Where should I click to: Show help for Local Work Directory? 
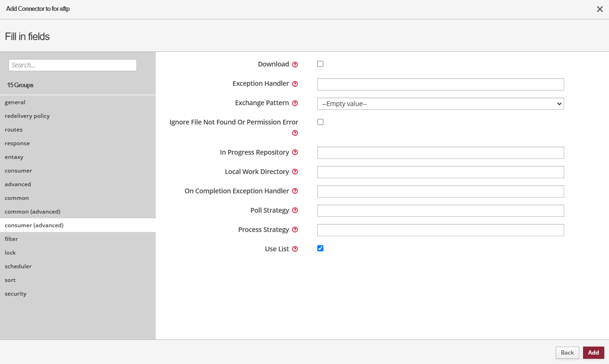pos(295,172)
